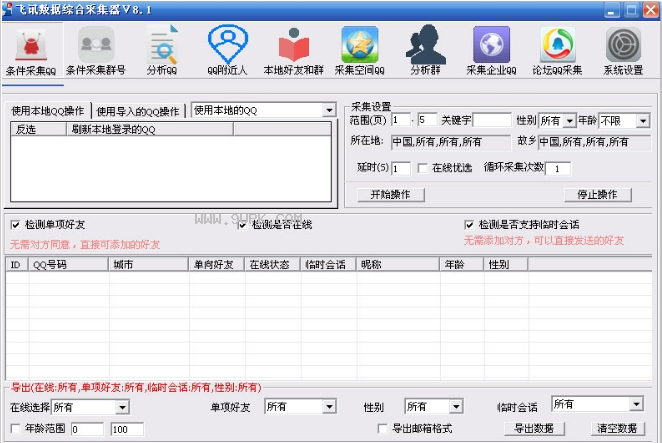Viewport: 662px width, 443px height.
Task: Click the 故乡 hometown field
Action: 594,142
